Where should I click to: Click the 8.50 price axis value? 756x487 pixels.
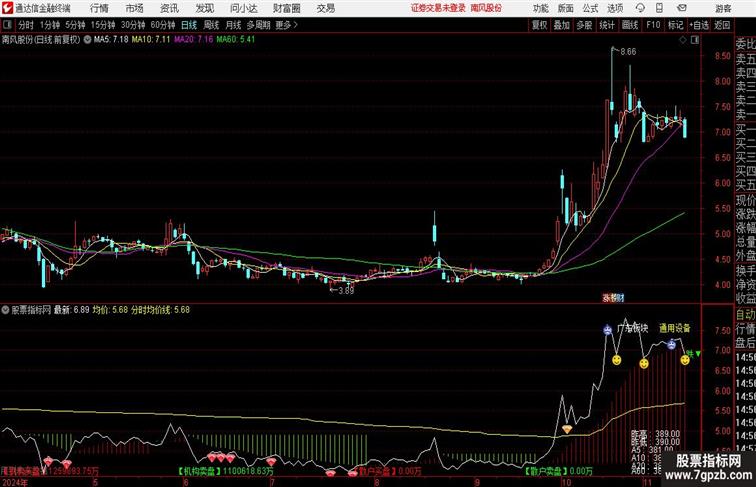click(723, 56)
